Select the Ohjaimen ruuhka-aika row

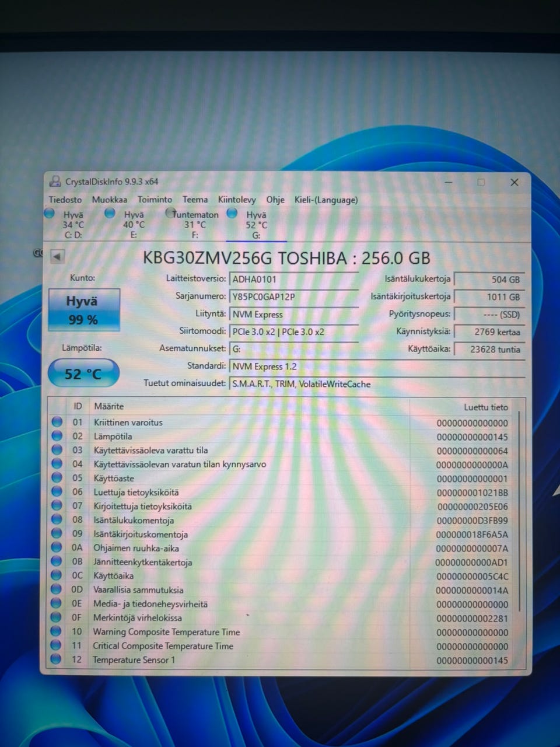pyautogui.click(x=282, y=548)
